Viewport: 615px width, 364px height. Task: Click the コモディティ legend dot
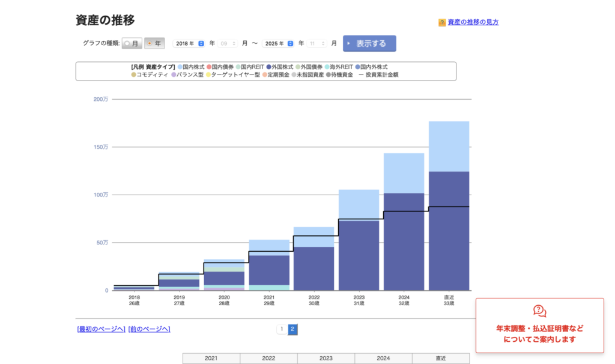[134, 75]
